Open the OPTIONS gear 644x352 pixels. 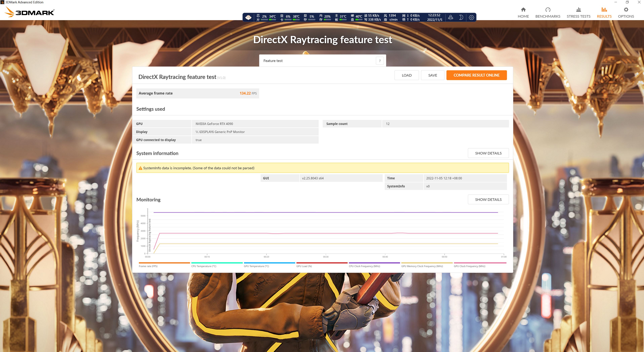(626, 12)
